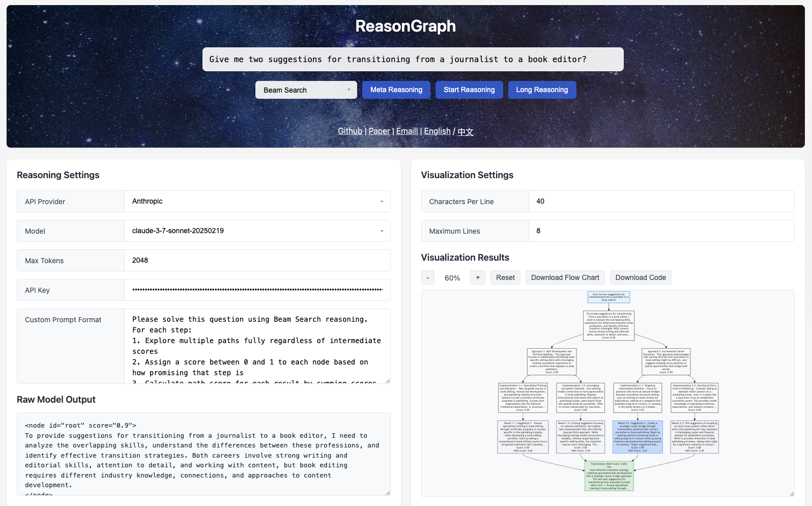Image resolution: width=812 pixels, height=506 pixels.
Task: Click the question input field
Action: click(413, 60)
